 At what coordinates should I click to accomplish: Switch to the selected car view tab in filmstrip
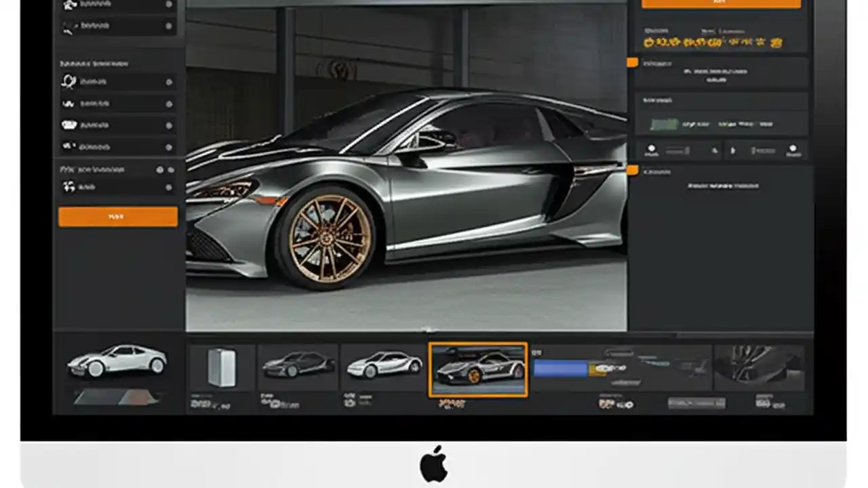point(478,369)
